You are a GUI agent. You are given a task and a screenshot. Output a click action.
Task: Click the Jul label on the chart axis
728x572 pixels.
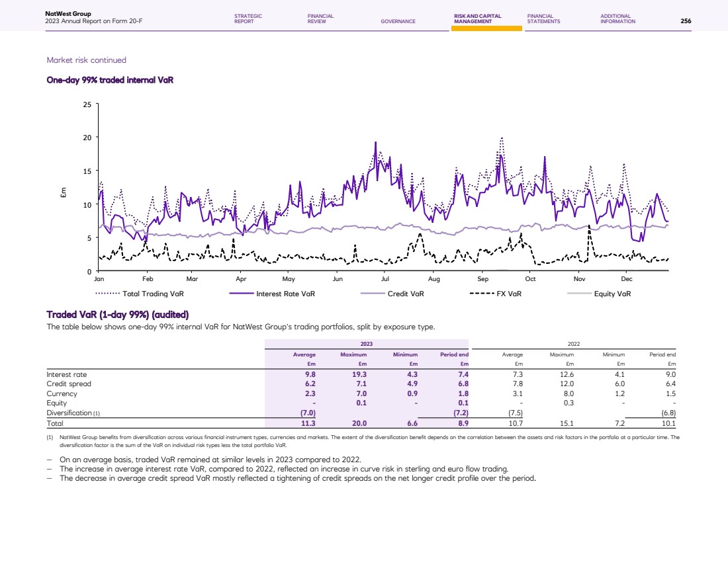[x=386, y=280]
